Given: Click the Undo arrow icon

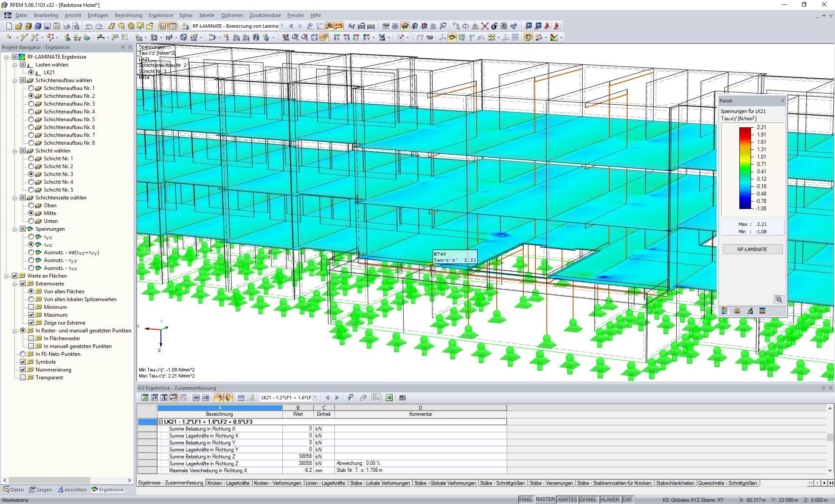Looking at the screenshot, I should tap(89, 26).
